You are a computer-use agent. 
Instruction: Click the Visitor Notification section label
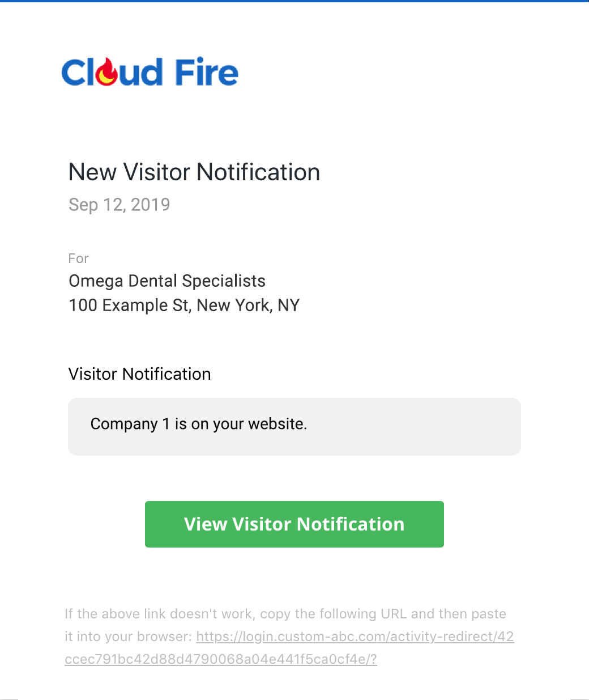[x=140, y=374]
